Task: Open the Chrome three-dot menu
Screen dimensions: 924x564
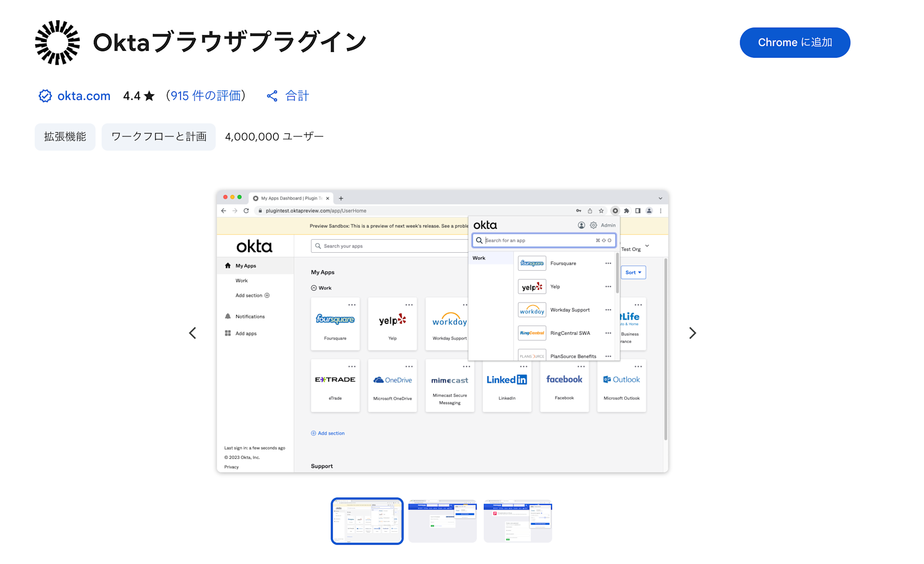Action: 661,211
